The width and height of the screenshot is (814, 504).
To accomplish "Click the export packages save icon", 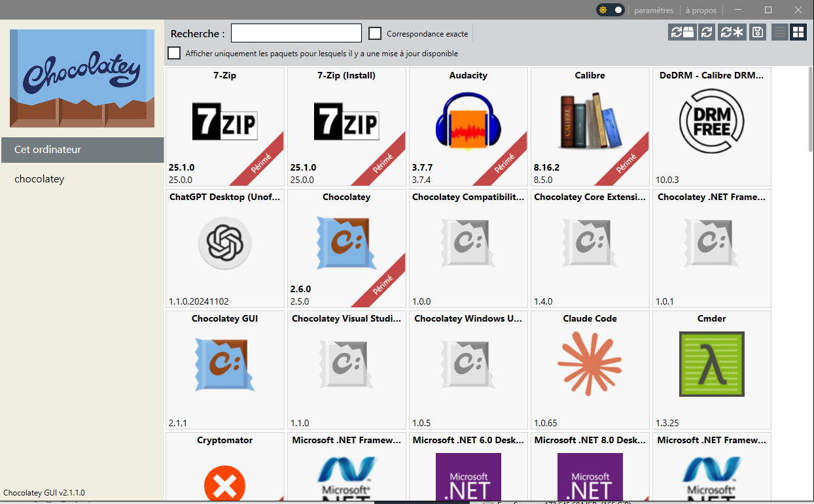I will pyautogui.click(x=757, y=31).
